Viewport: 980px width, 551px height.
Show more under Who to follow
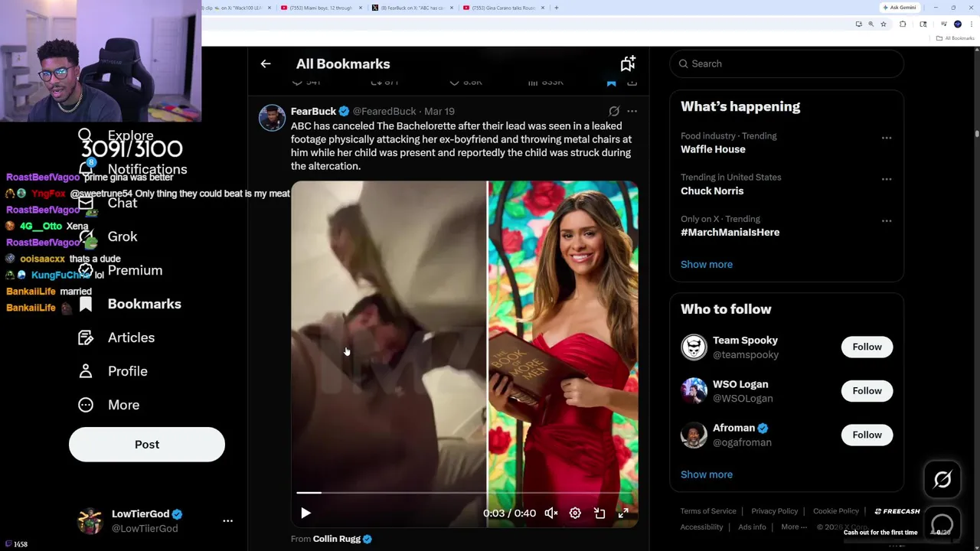(707, 474)
